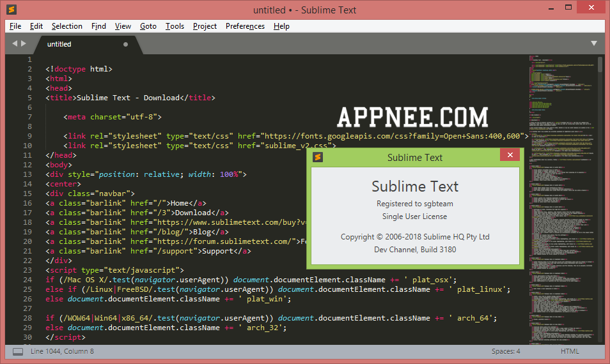This screenshot has height=364, width=610.
Task: Click the forum.sublimetext.com anchor line
Action: (x=176, y=241)
